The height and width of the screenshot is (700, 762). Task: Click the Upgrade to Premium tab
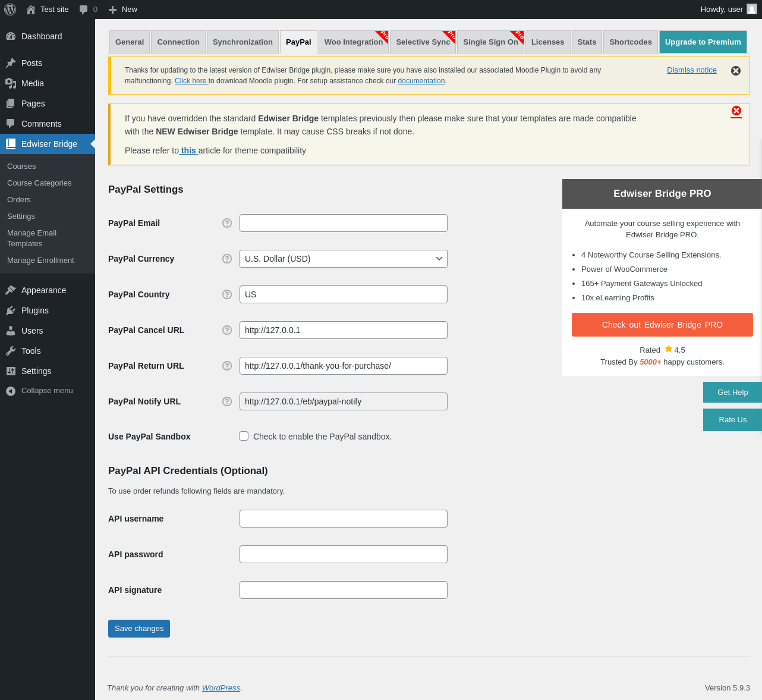703,42
